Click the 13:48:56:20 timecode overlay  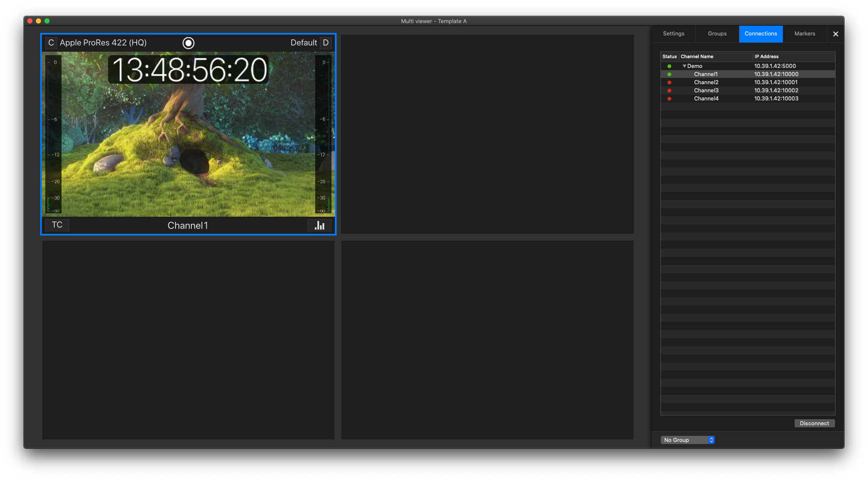pyautogui.click(x=188, y=70)
